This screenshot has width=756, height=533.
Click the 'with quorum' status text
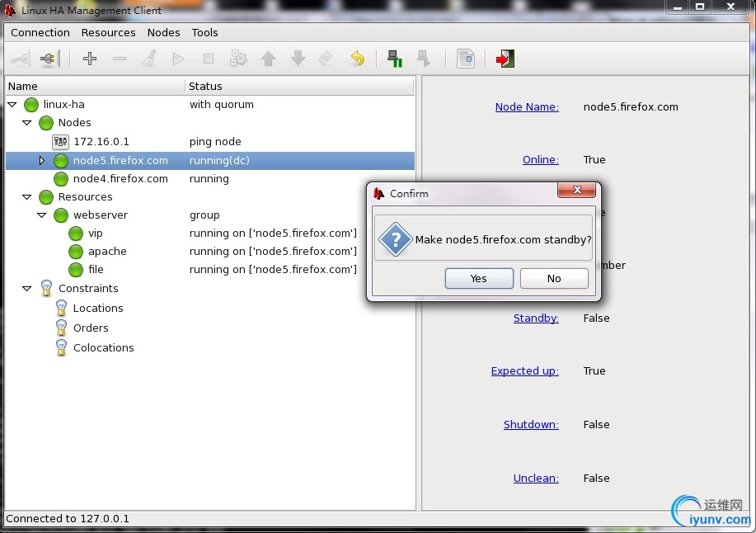click(x=222, y=105)
